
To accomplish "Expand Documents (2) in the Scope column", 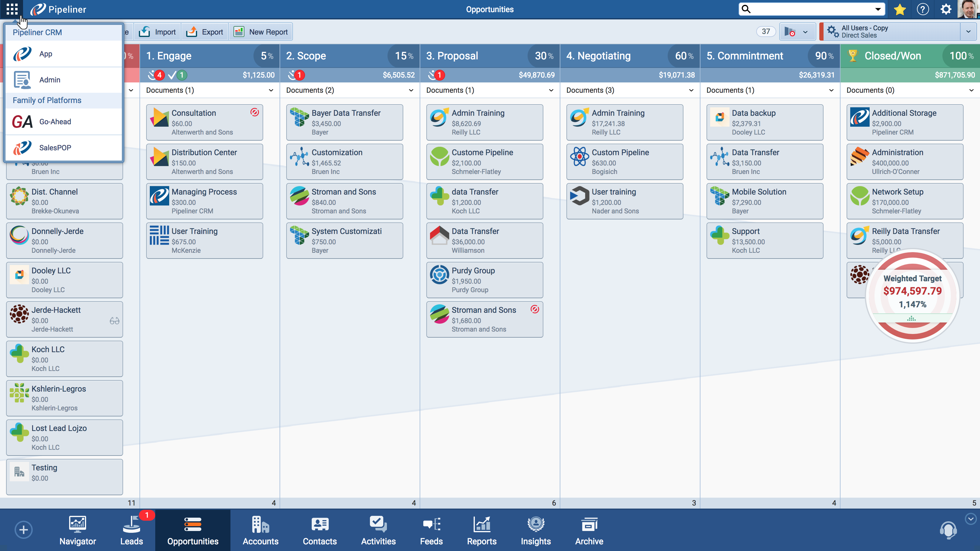I will (411, 90).
